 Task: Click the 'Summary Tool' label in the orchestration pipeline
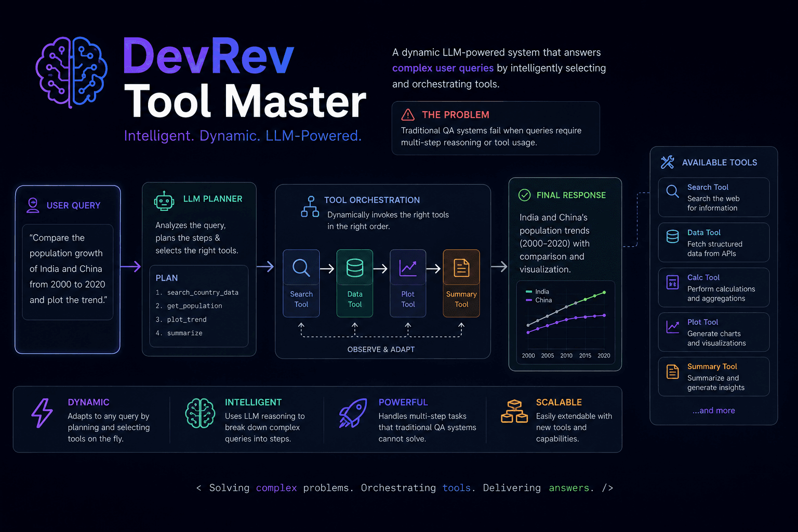(x=461, y=299)
